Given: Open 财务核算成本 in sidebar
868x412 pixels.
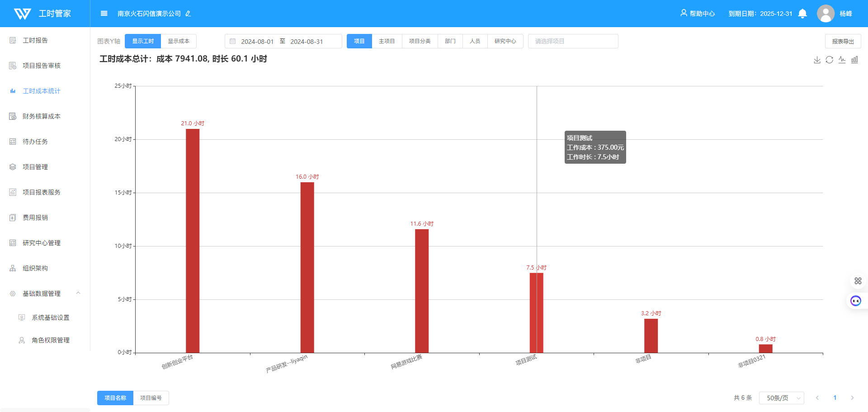Looking at the screenshot, I should (42, 116).
